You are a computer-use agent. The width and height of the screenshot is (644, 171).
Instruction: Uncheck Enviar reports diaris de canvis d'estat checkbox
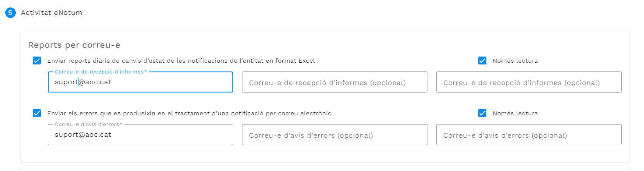37,61
